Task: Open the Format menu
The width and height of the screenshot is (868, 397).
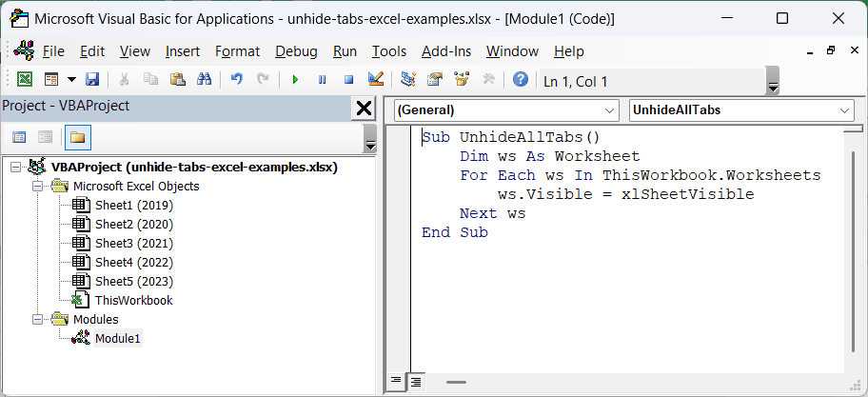Action: [238, 51]
